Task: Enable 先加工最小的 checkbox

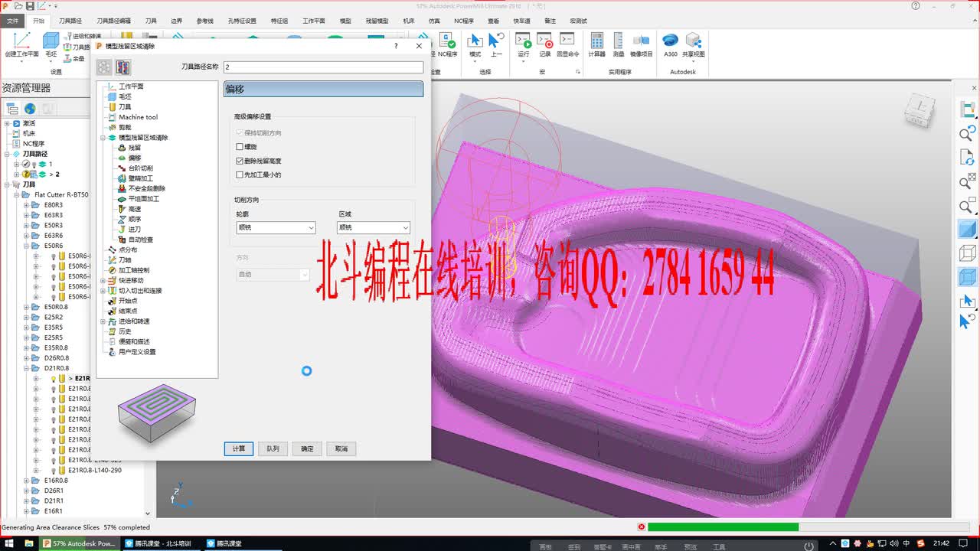Action: tap(240, 174)
